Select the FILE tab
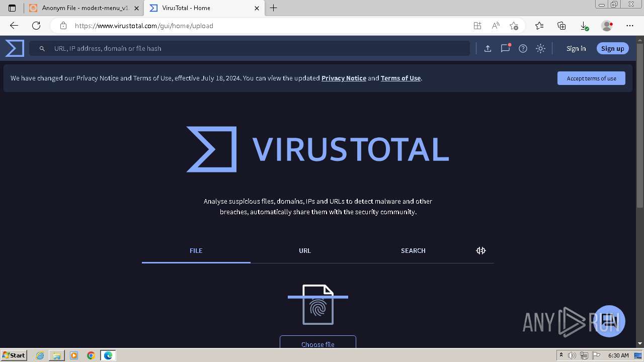Screen dimensions: 644x362 [196, 250]
